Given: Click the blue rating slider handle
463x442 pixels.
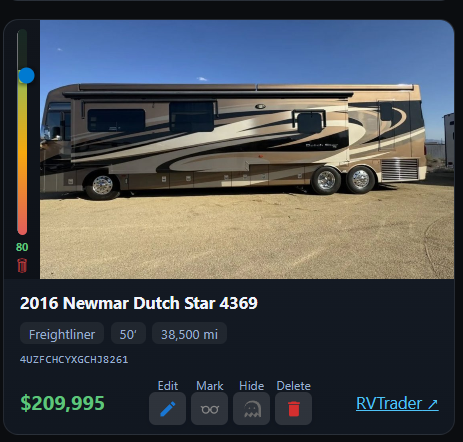Looking at the screenshot, I should tap(26, 76).
